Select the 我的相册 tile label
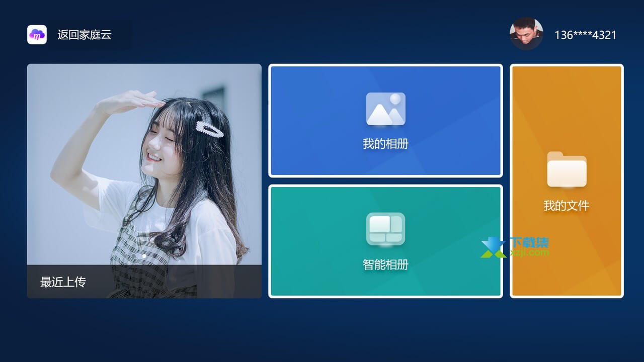Viewport: 644px width, 362px height. click(385, 144)
